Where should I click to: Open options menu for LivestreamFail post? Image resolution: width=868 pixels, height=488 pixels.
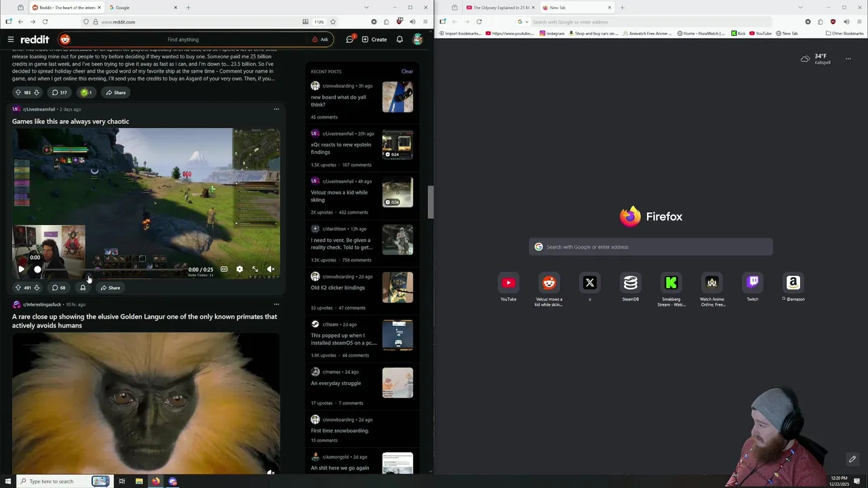point(276,109)
